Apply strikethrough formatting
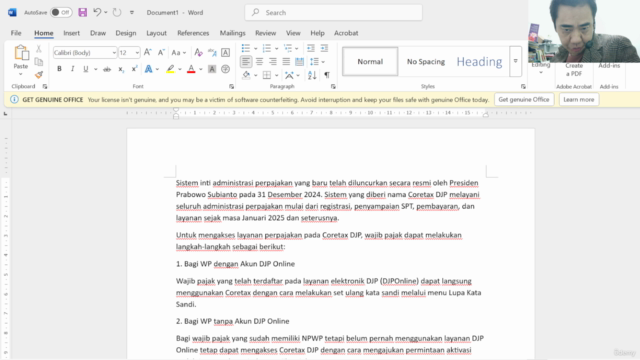Image resolution: width=640 pixels, height=360 pixels. click(x=107, y=69)
